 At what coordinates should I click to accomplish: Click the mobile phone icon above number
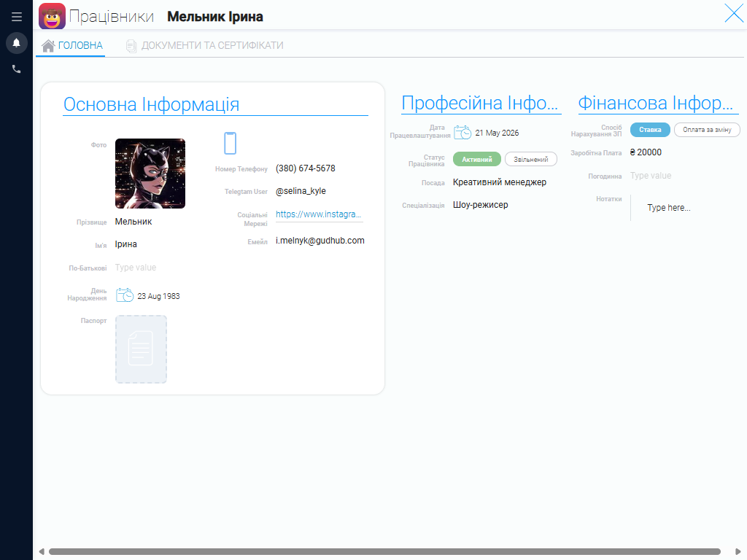tap(230, 143)
